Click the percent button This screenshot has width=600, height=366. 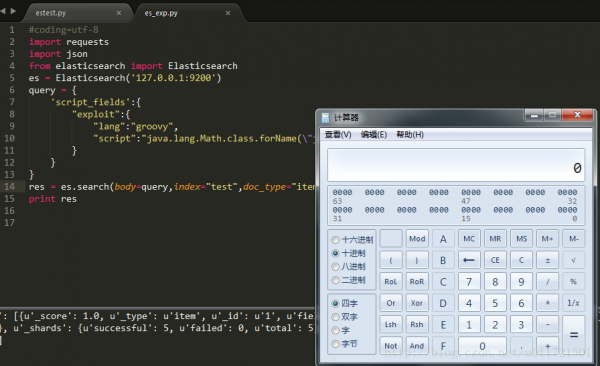(x=574, y=282)
